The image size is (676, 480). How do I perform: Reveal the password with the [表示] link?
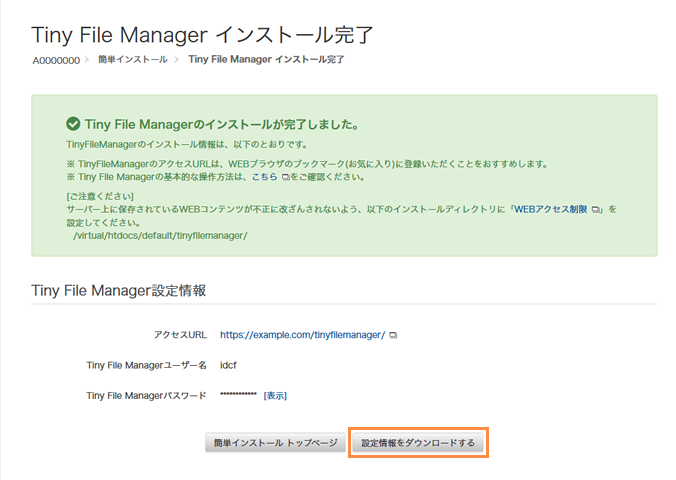coord(275,396)
